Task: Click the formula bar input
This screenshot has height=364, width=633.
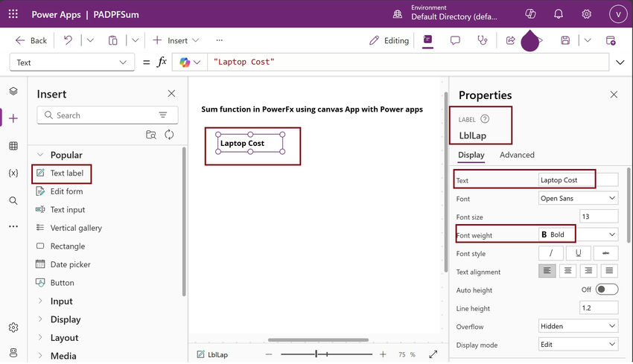Action: (x=408, y=62)
